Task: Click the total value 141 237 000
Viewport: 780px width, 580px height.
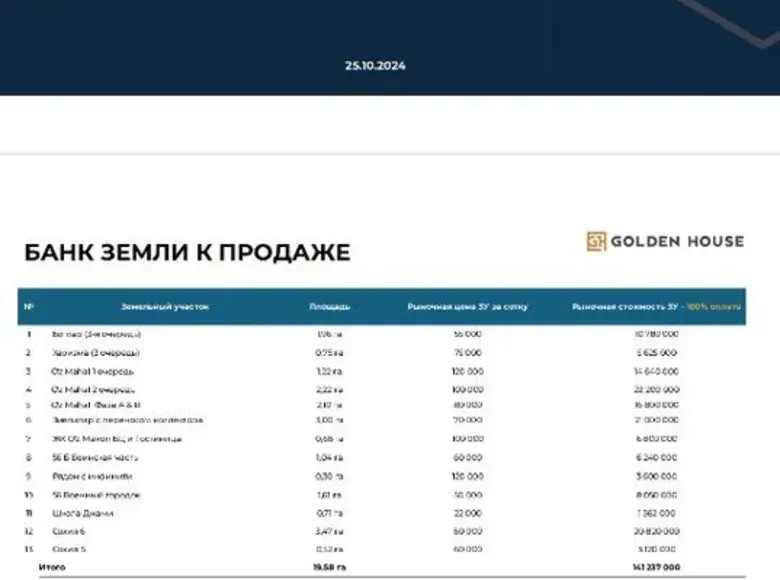Action: [657, 567]
